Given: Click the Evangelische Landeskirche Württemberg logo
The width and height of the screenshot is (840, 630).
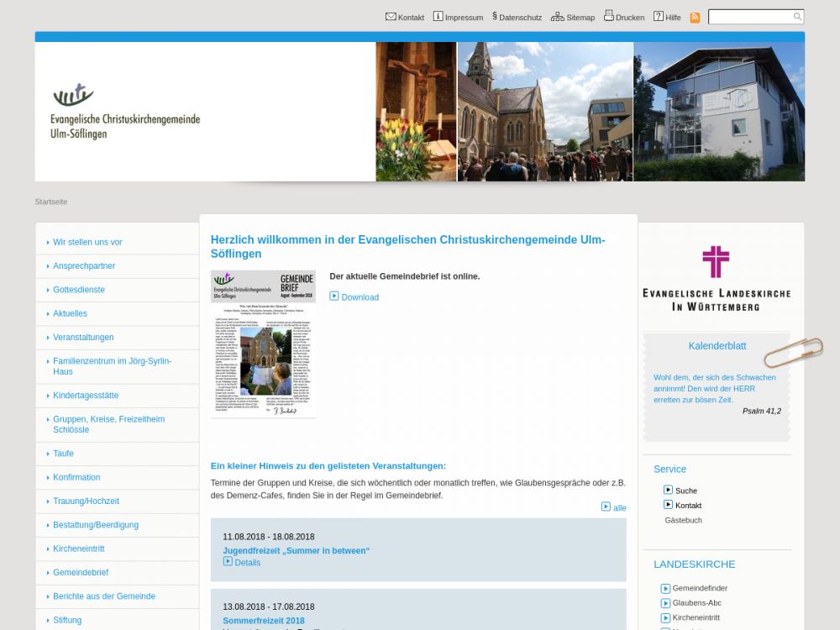Looking at the screenshot, I should click(x=716, y=279).
